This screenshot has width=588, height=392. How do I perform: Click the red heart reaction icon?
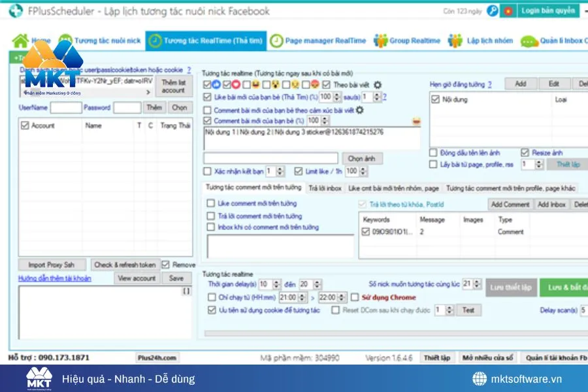click(x=236, y=85)
